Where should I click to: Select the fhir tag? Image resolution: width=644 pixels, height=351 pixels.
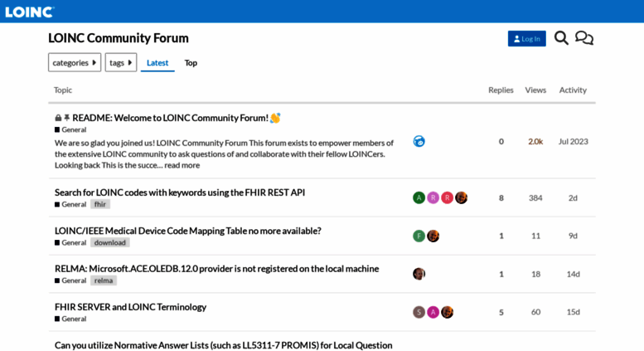(100, 204)
